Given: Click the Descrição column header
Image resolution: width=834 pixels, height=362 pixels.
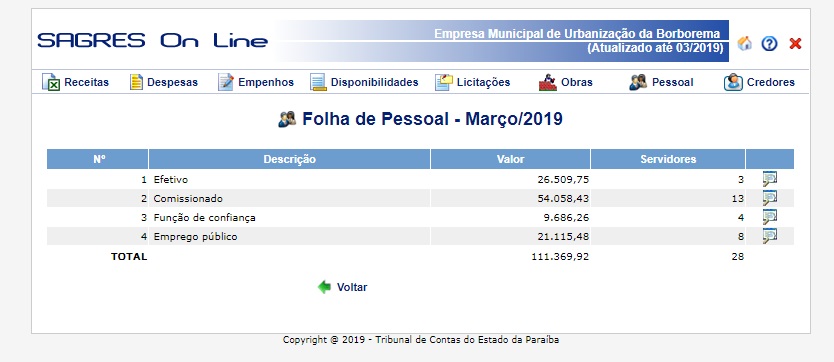Looking at the screenshot, I should (289, 159).
